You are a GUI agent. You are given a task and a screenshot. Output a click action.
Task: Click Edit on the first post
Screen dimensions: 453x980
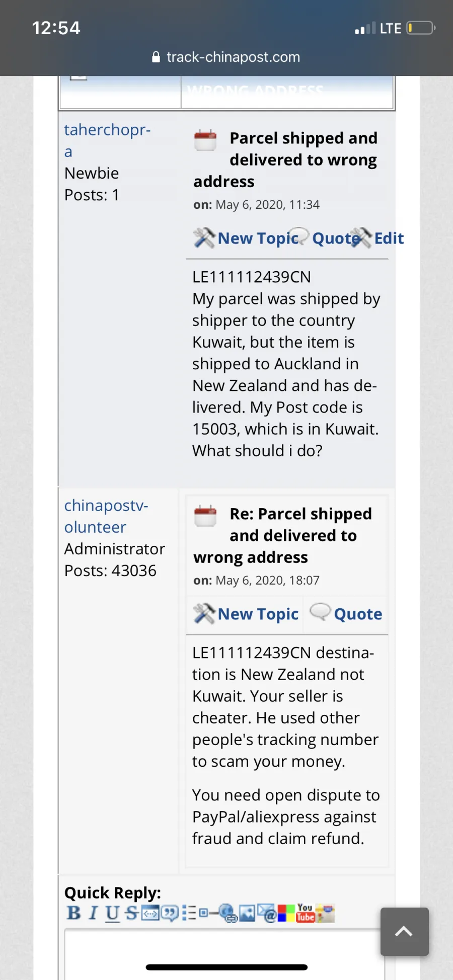pyautogui.click(x=389, y=238)
